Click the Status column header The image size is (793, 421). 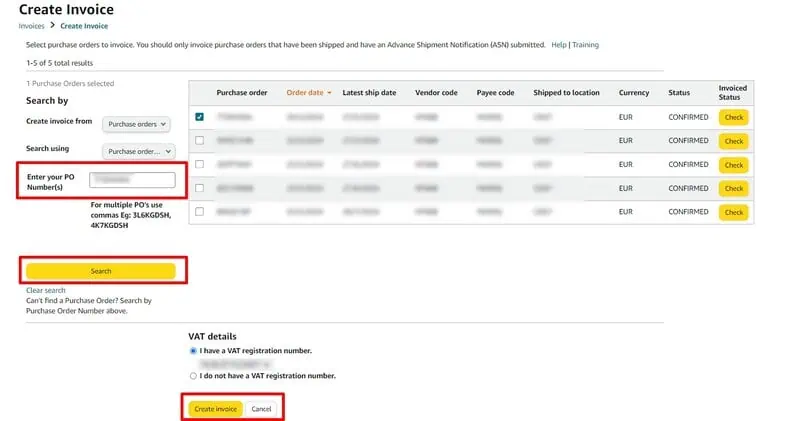679,93
